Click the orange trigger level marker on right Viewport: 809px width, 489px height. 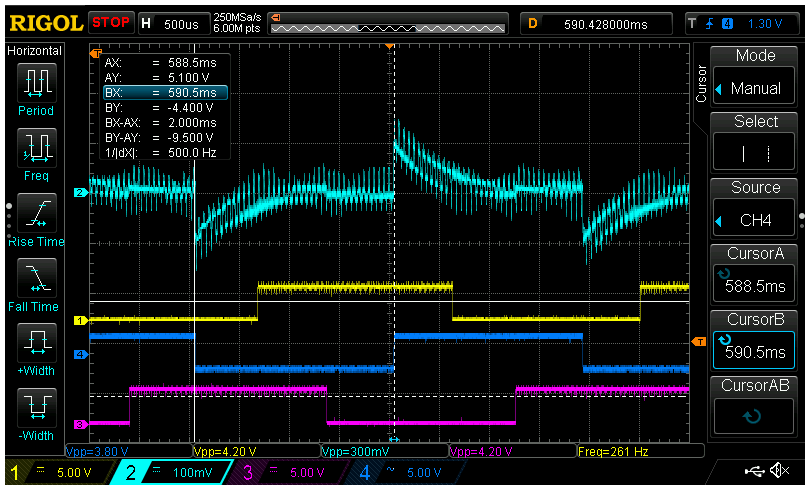pos(699,341)
